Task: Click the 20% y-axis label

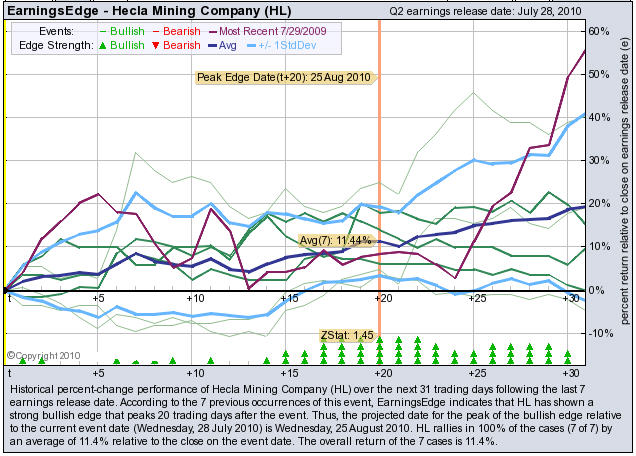Action: 599,203
